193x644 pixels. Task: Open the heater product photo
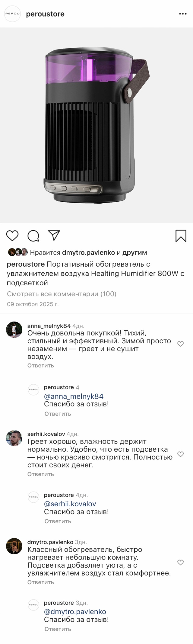[96, 125]
